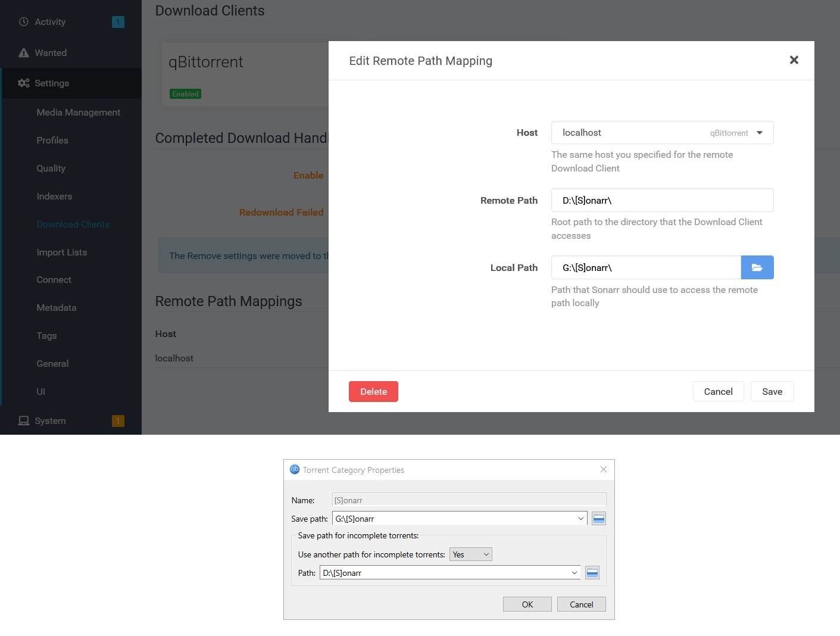Click Cancel in Torrent Category Properties
This screenshot has height=636, width=840.
coord(582,604)
